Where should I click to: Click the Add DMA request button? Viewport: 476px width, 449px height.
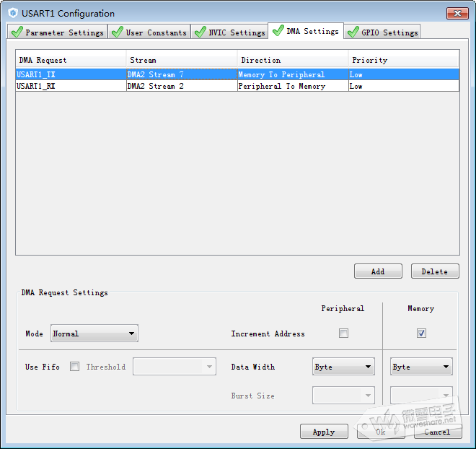[378, 271]
